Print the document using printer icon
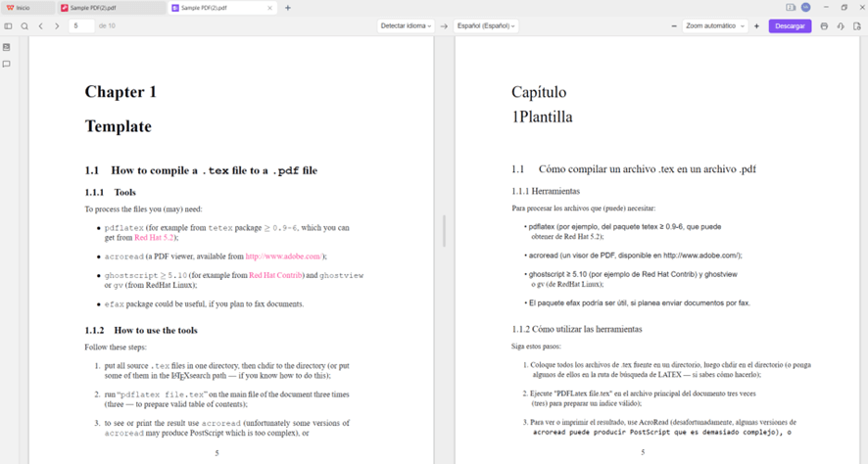The height and width of the screenshot is (464, 868). click(824, 26)
